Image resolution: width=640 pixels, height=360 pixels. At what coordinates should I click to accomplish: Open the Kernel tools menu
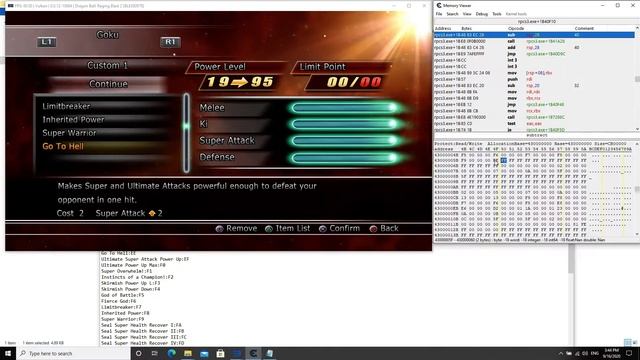(x=516, y=14)
